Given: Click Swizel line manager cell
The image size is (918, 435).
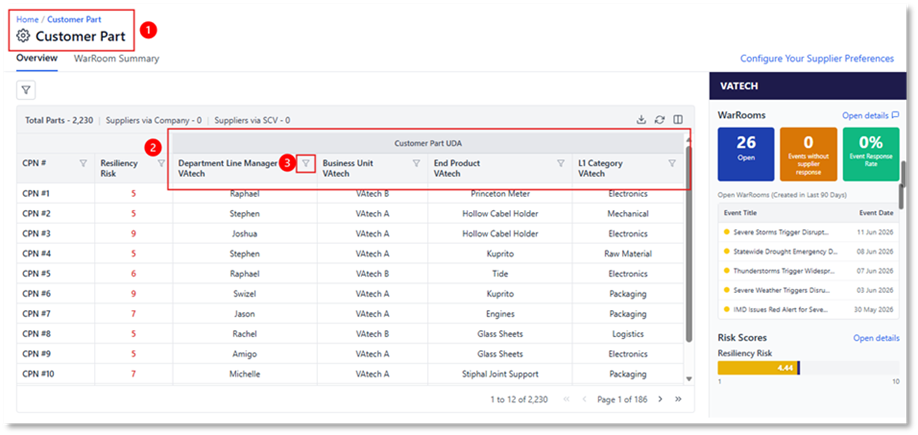Looking at the screenshot, I should pos(245,294).
